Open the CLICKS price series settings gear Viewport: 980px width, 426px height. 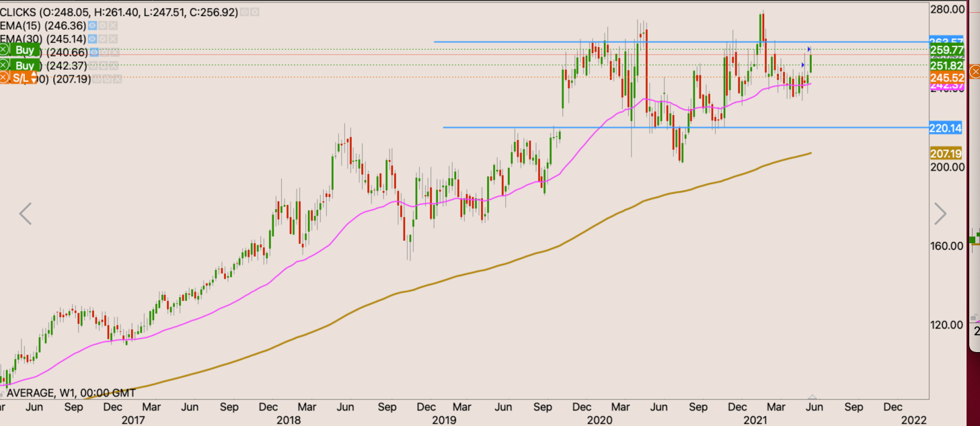pos(254,11)
